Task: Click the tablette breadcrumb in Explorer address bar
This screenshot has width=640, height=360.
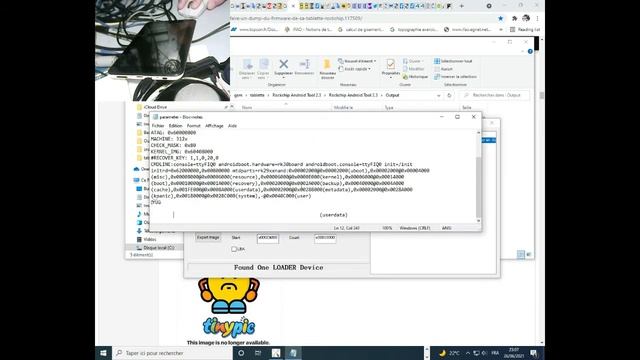Action: 257,96
